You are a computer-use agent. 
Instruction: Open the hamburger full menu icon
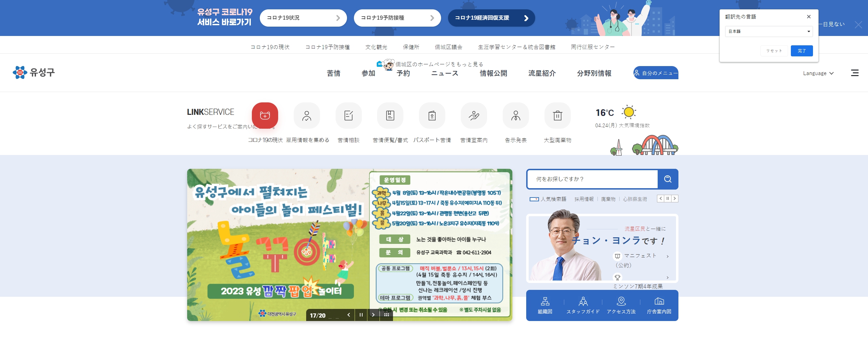click(x=855, y=73)
